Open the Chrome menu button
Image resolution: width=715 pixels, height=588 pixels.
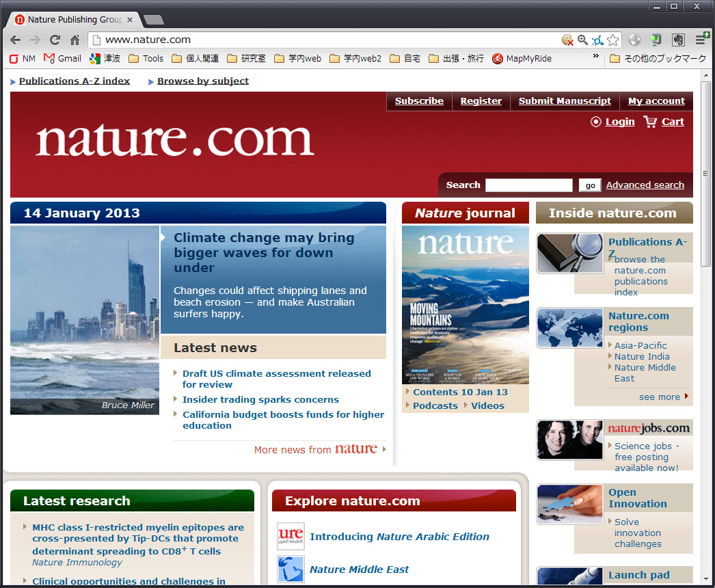tap(701, 40)
